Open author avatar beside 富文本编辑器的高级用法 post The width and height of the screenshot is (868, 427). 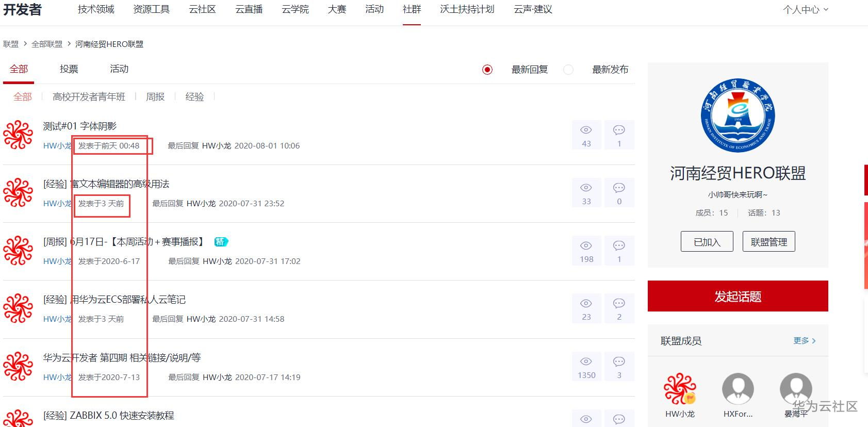18,193
